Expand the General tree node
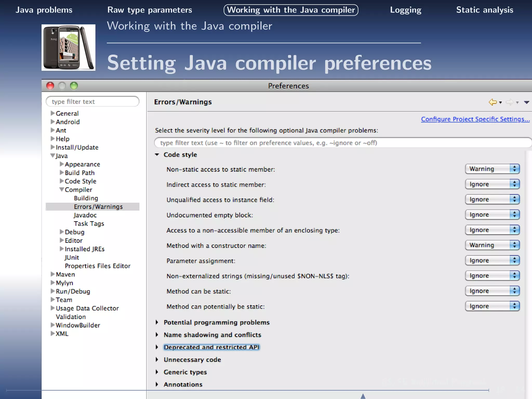The image size is (532, 399). point(53,113)
